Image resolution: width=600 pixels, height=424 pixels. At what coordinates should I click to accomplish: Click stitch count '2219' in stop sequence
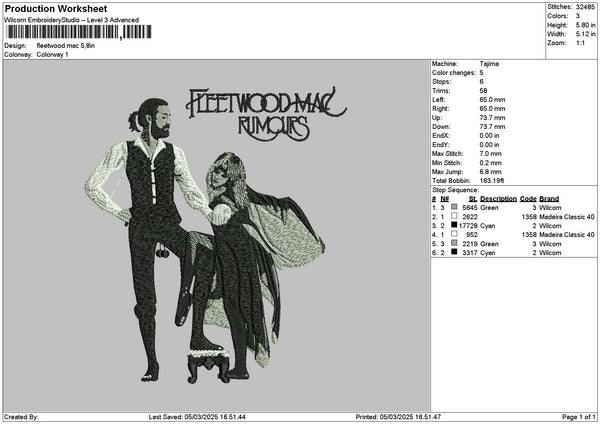point(470,244)
